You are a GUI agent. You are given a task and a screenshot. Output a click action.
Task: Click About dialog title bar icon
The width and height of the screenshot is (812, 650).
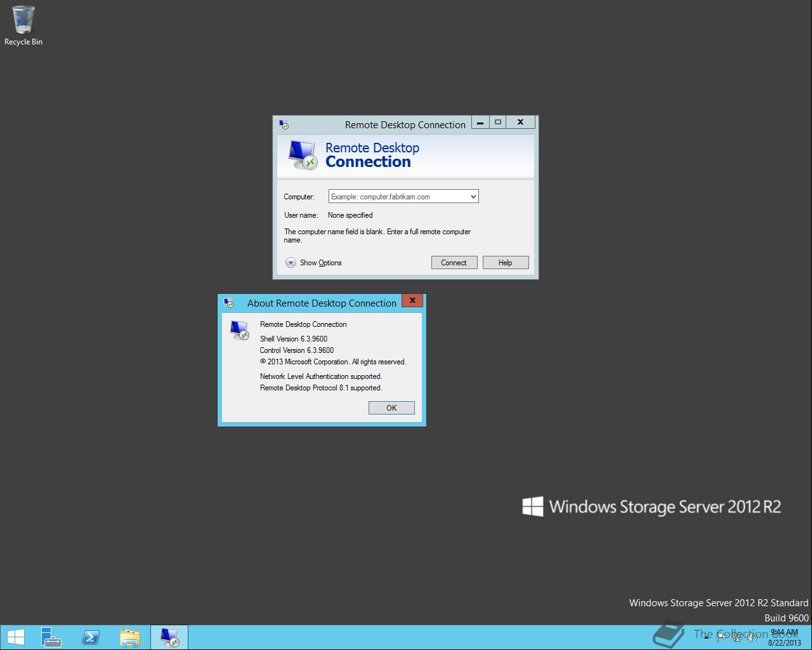point(228,303)
